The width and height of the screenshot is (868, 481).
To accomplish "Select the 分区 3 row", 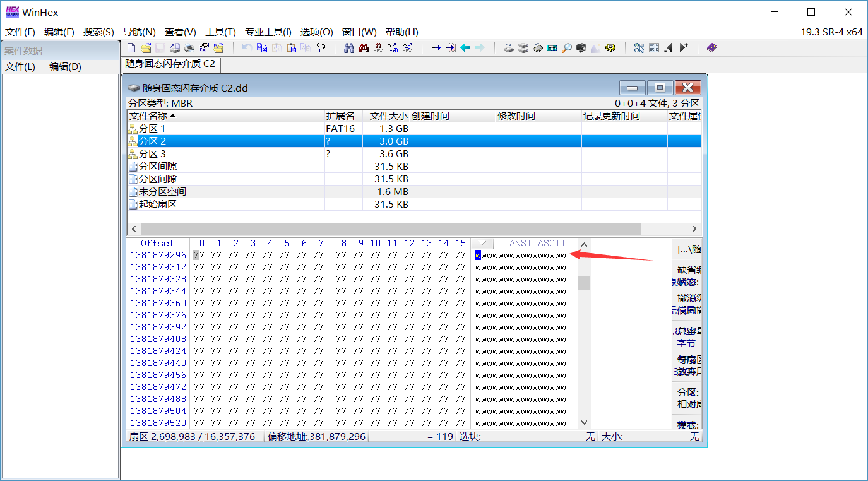I will [x=414, y=153].
